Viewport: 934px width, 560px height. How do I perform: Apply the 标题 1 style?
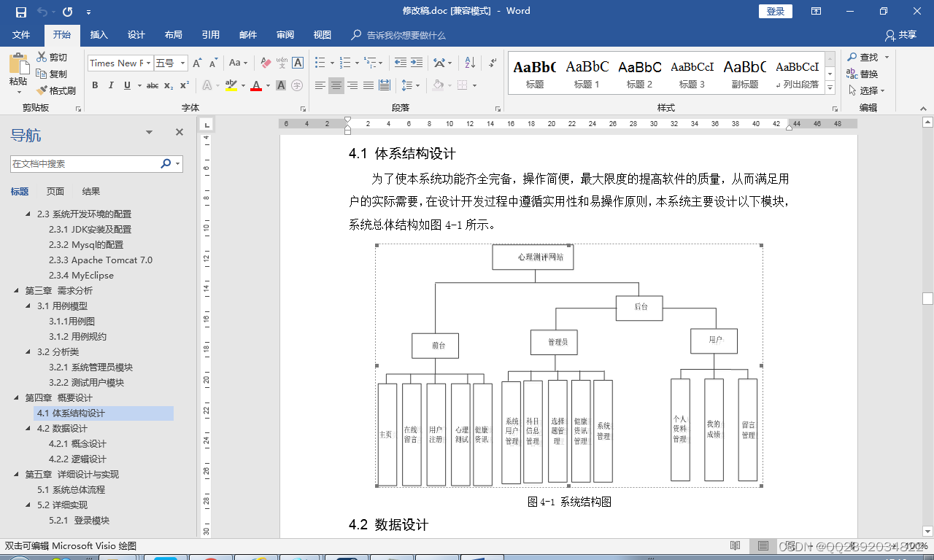click(587, 74)
